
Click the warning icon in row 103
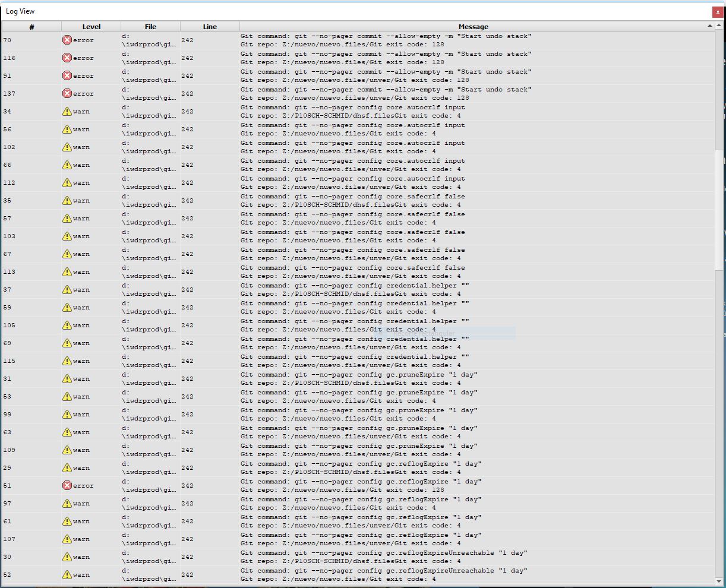(67, 236)
